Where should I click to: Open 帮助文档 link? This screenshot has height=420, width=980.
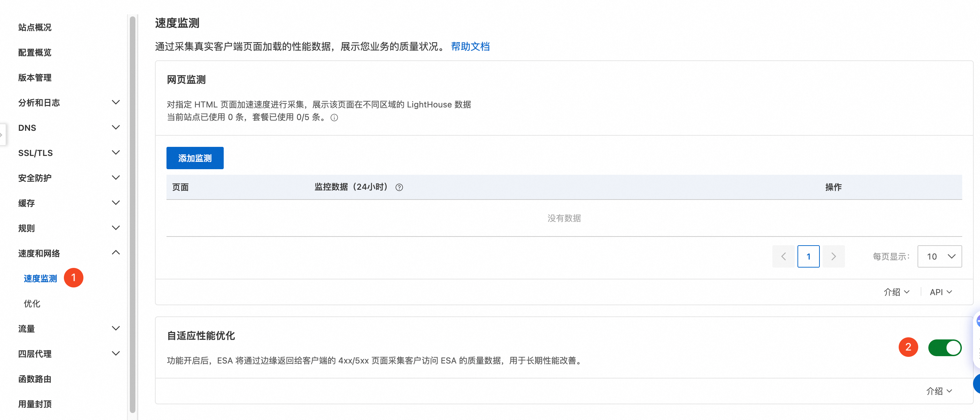point(470,46)
